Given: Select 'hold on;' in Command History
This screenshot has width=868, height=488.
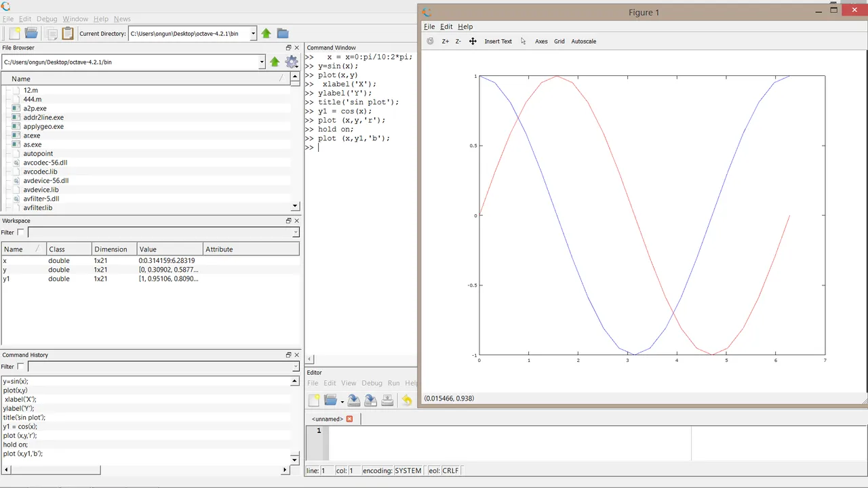Looking at the screenshot, I should coord(16,445).
